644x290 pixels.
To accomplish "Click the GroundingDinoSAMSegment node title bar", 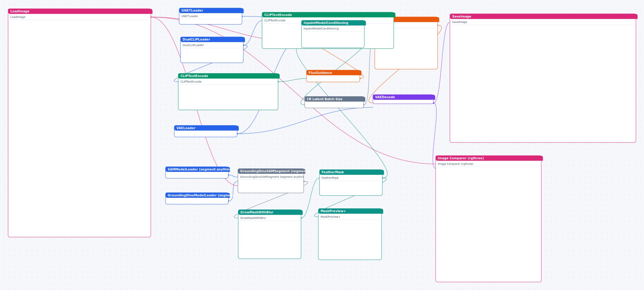I will (x=271, y=171).
